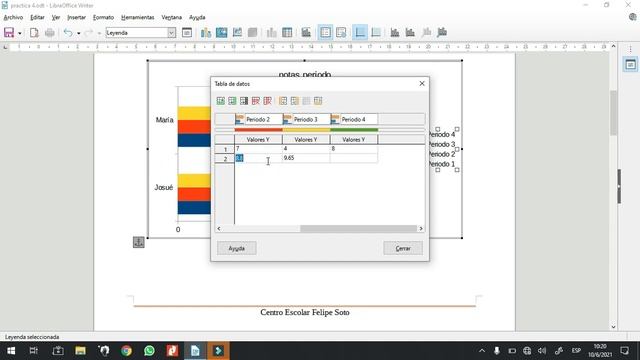The width and height of the screenshot is (640, 360).
Task: Insert a series in the data table
Action: tap(232, 101)
